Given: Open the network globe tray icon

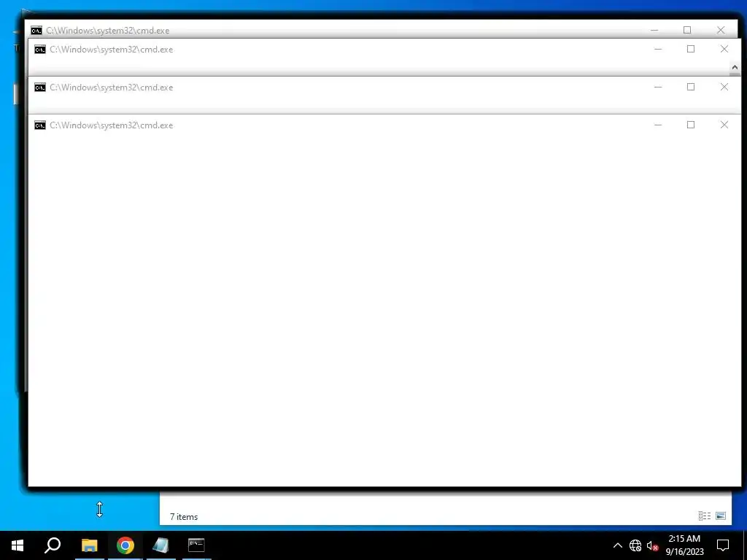Looking at the screenshot, I should tap(635, 545).
